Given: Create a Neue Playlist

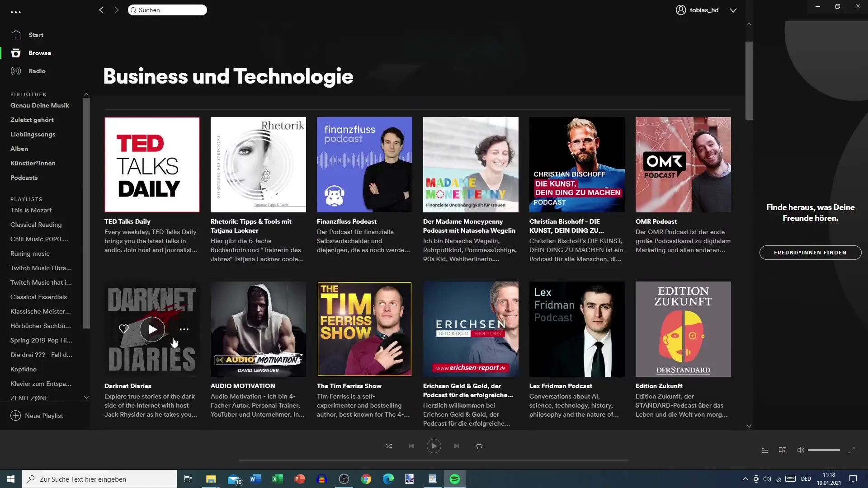Looking at the screenshot, I should [37, 416].
